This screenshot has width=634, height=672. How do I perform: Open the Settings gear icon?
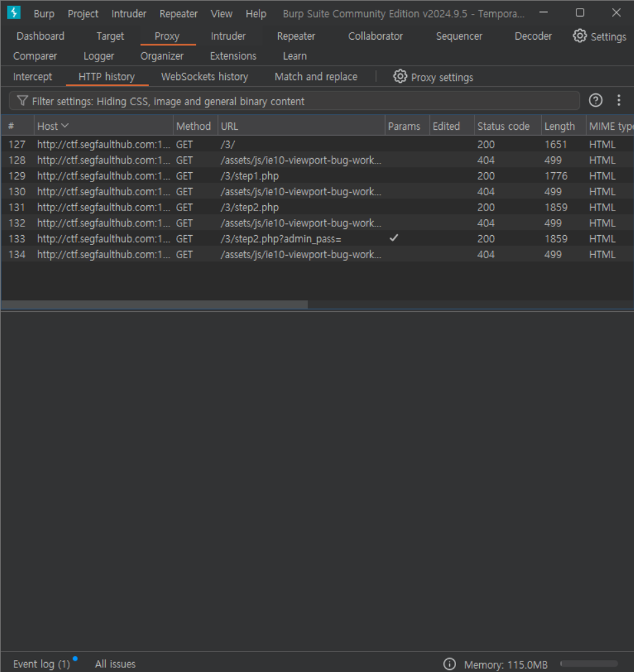(580, 36)
